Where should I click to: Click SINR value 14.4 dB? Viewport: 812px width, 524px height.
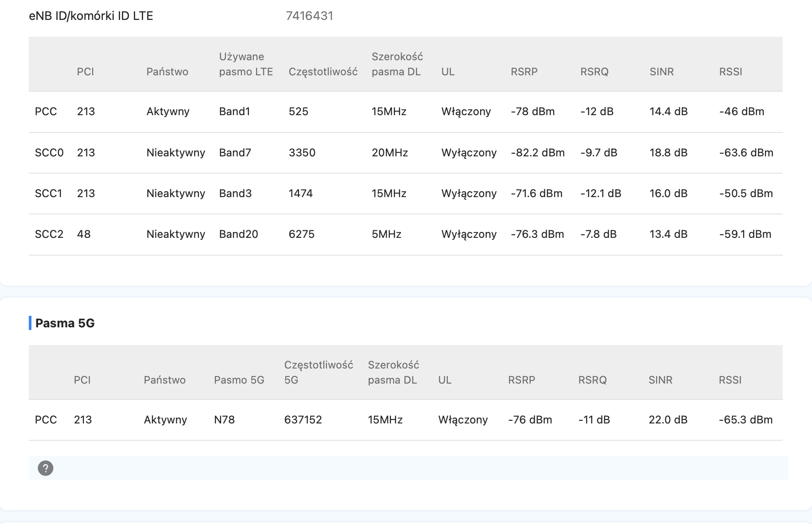tap(668, 112)
